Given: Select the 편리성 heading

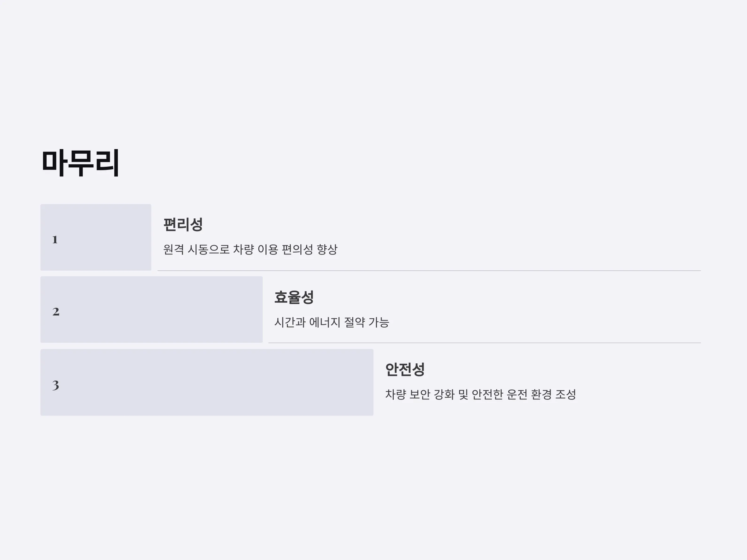Looking at the screenshot, I should (x=183, y=225).
